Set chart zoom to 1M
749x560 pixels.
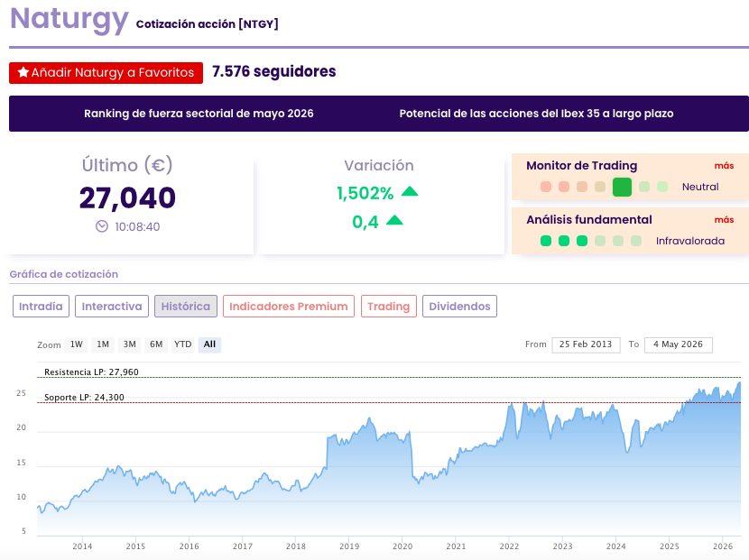pos(103,344)
